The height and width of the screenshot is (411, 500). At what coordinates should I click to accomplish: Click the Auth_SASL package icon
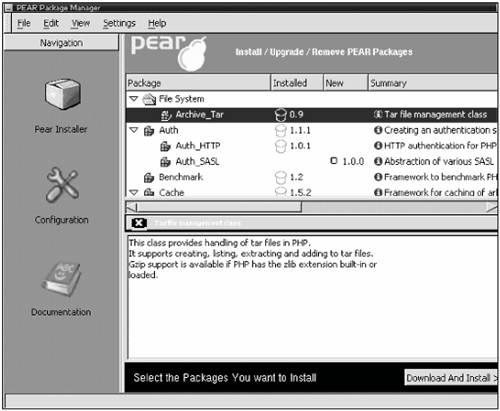click(165, 162)
